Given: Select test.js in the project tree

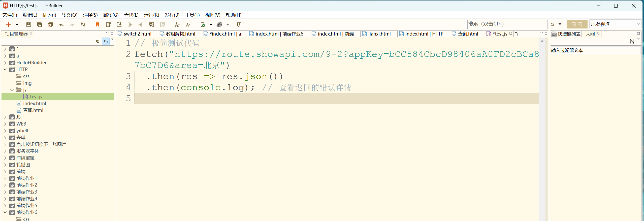Looking at the screenshot, I should (36, 97).
